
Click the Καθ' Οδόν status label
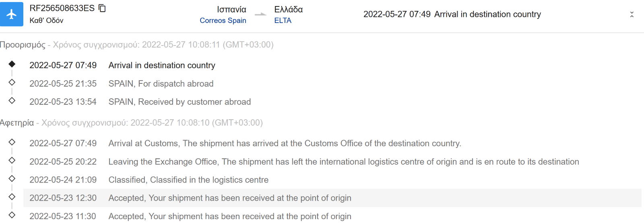click(x=46, y=21)
